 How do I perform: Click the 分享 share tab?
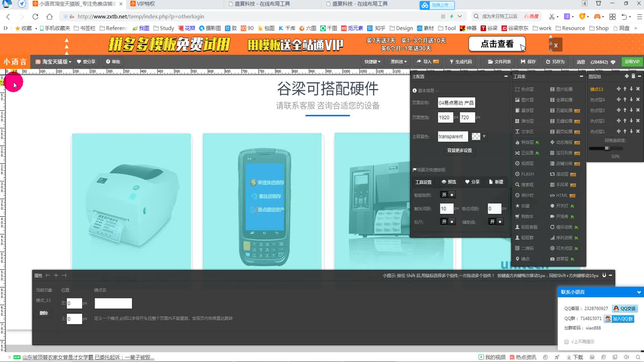pyautogui.click(x=472, y=182)
